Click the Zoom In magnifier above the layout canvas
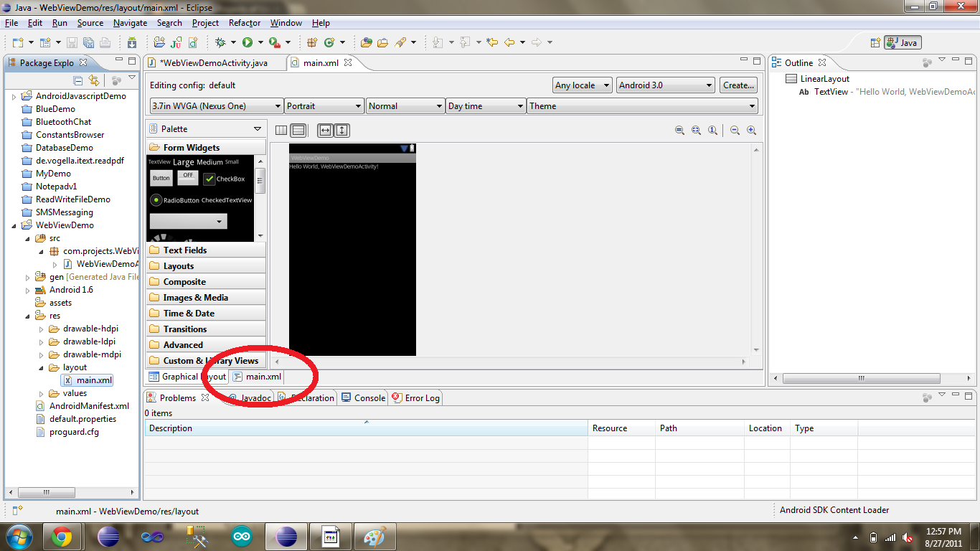The height and width of the screenshot is (551, 980). pos(751,131)
